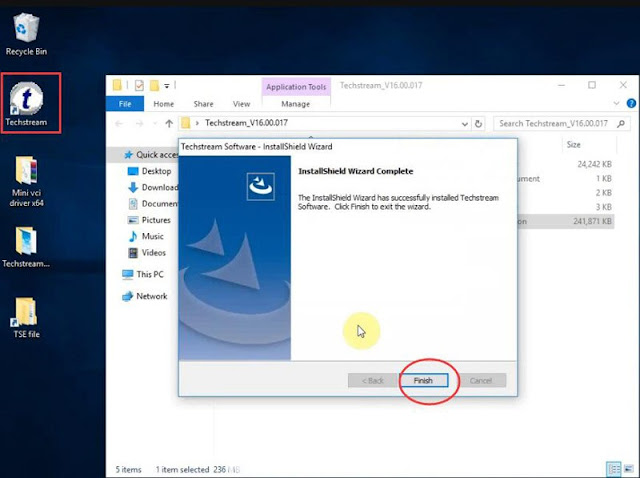
Task: Select Quick access in navigation pane
Action: click(x=151, y=155)
